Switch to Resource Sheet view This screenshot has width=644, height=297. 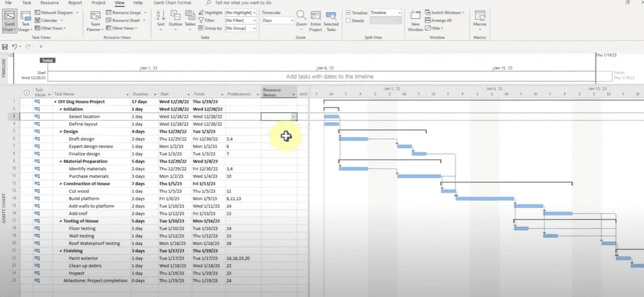tap(125, 20)
